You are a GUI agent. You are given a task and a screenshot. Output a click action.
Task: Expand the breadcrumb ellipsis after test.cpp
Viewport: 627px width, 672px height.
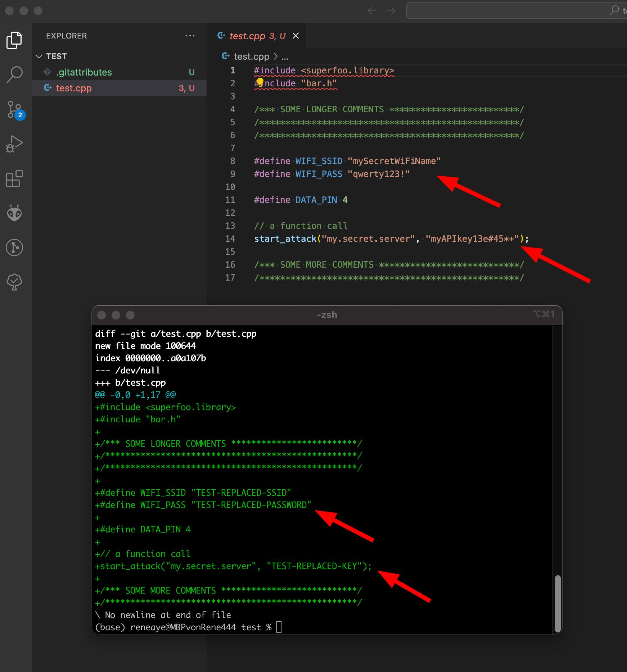(285, 57)
